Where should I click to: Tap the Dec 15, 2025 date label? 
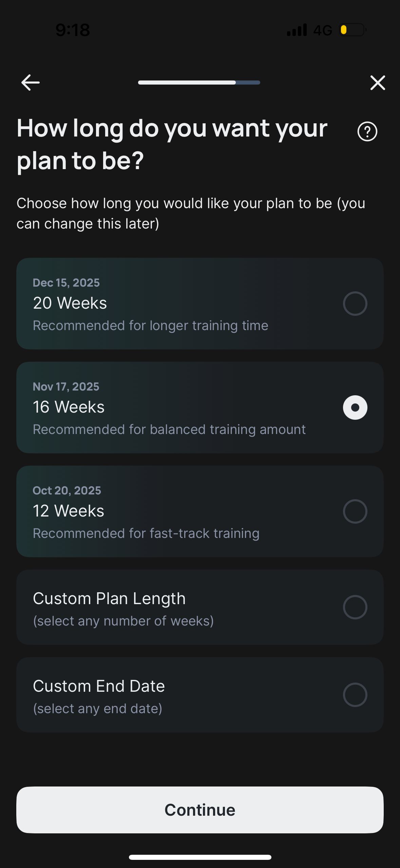pos(66,283)
